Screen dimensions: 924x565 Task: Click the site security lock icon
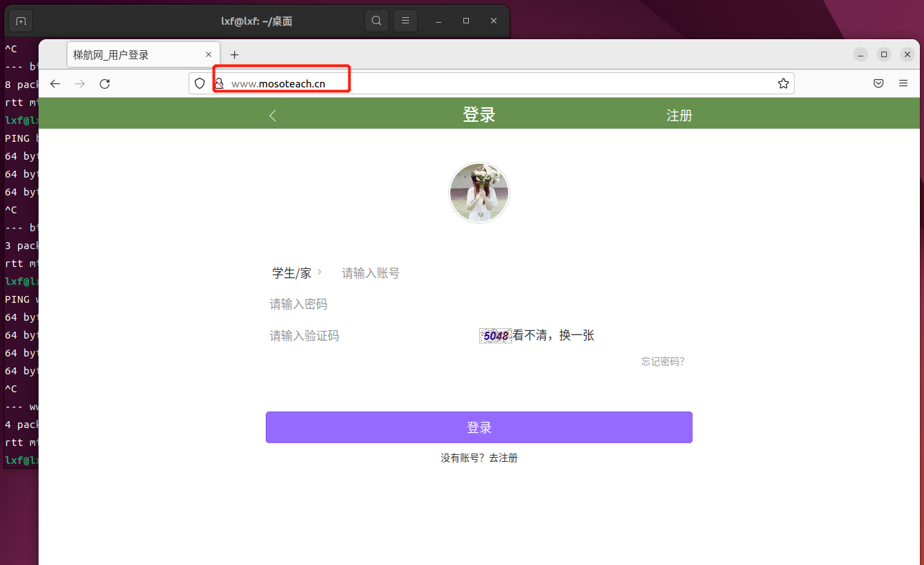point(219,83)
